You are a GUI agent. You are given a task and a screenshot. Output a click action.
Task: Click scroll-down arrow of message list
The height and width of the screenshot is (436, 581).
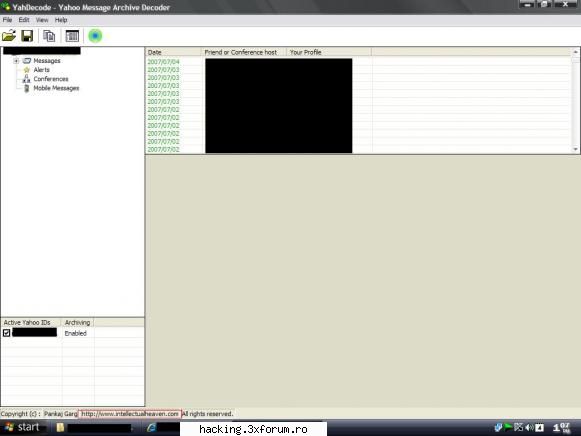point(575,149)
